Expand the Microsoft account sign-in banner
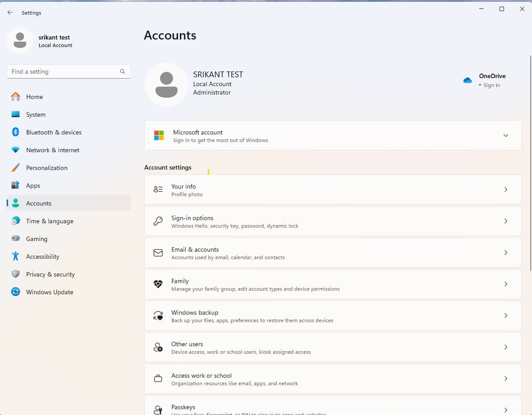Screen dimensions: 532x415 pos(506,135)
